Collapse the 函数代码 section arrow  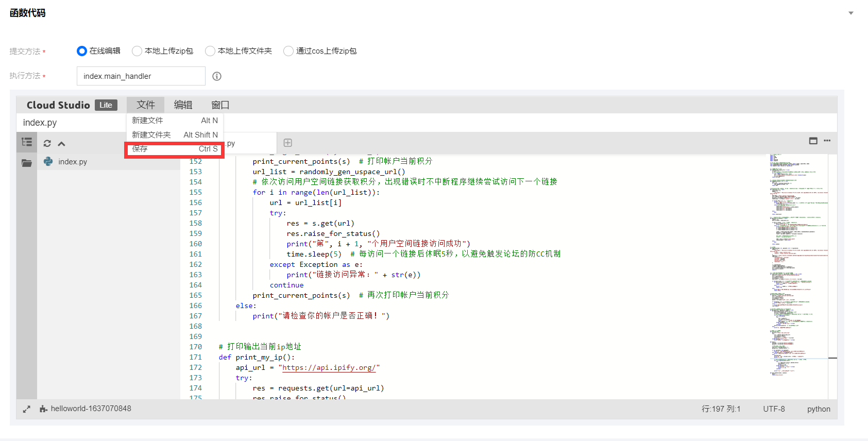point(851,13)
